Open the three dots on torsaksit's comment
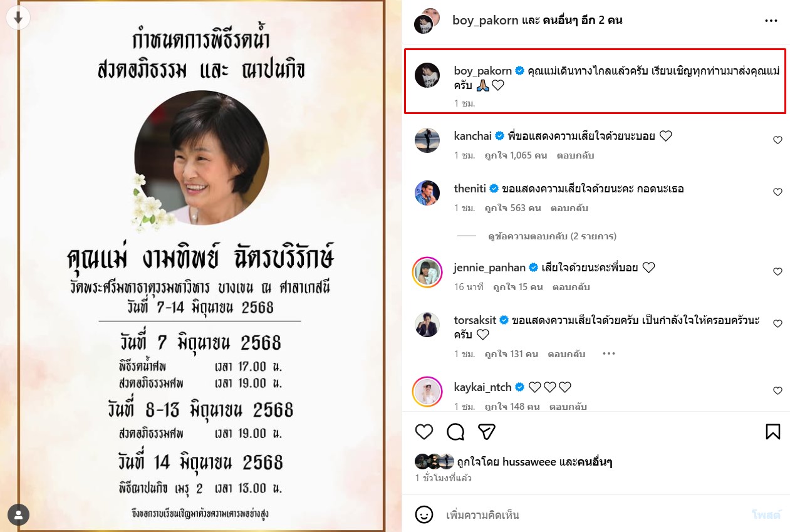Image resolution: width=790 pixels, height=532 pixels. point(608,353)
